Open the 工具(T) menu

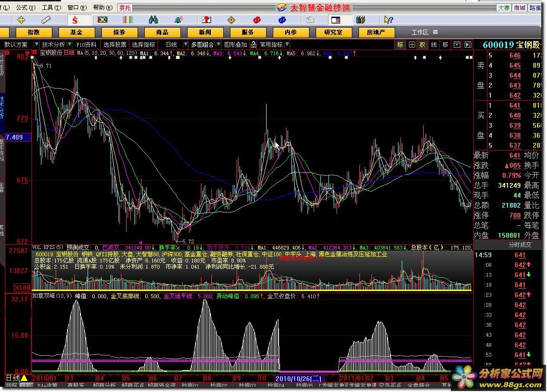coord(51,7)
